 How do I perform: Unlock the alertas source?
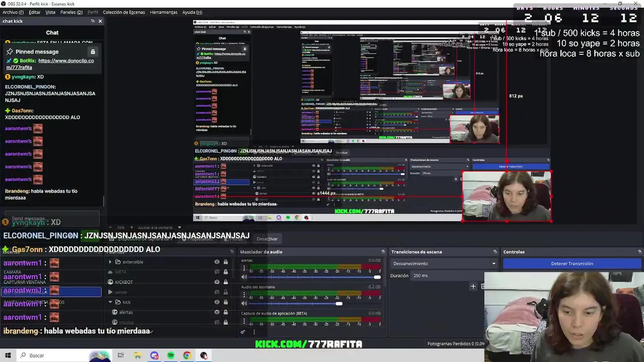pos(225,312)
